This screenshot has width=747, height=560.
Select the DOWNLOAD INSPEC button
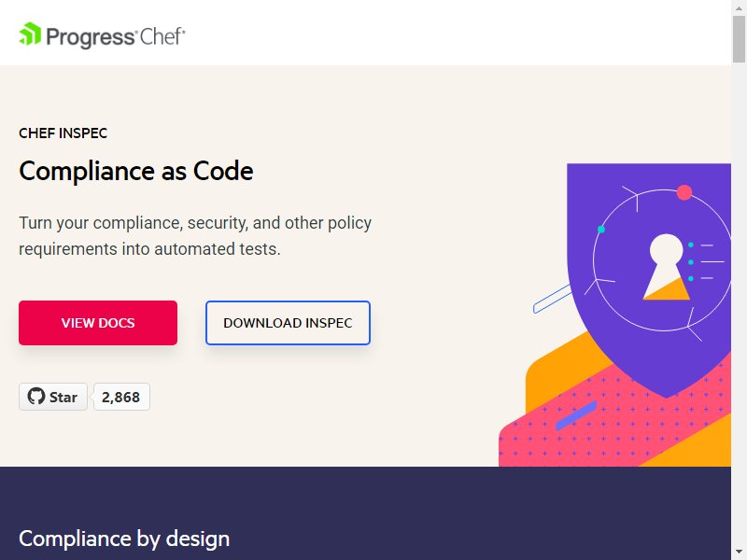click(288, 323)
